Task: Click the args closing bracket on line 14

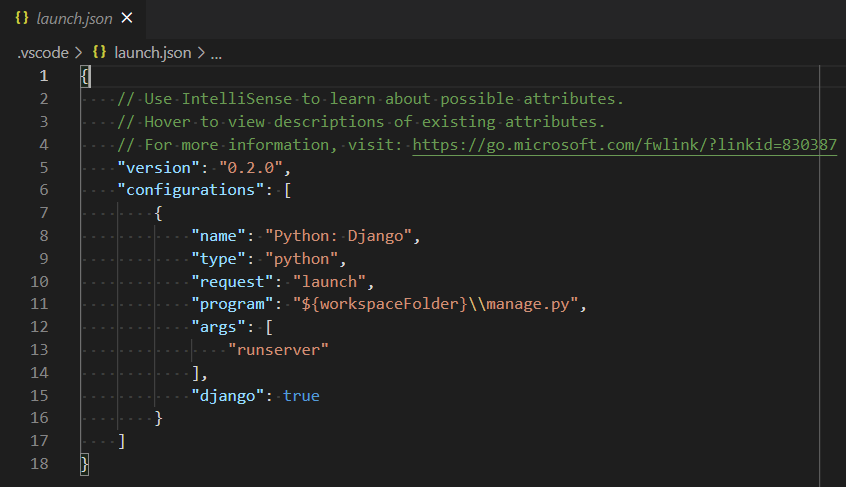Action: tap(195, 373)
